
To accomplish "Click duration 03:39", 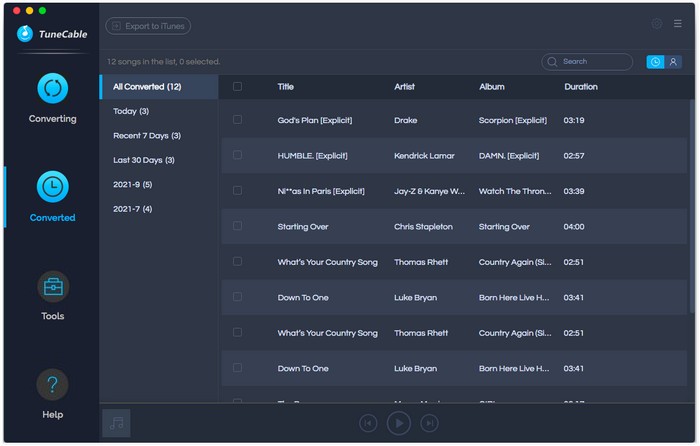I will click(574, 192).
